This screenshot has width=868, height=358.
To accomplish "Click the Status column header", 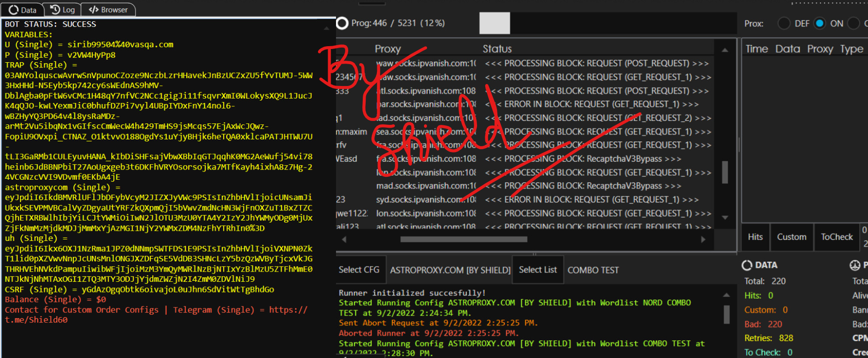I will tap(497, 49).
